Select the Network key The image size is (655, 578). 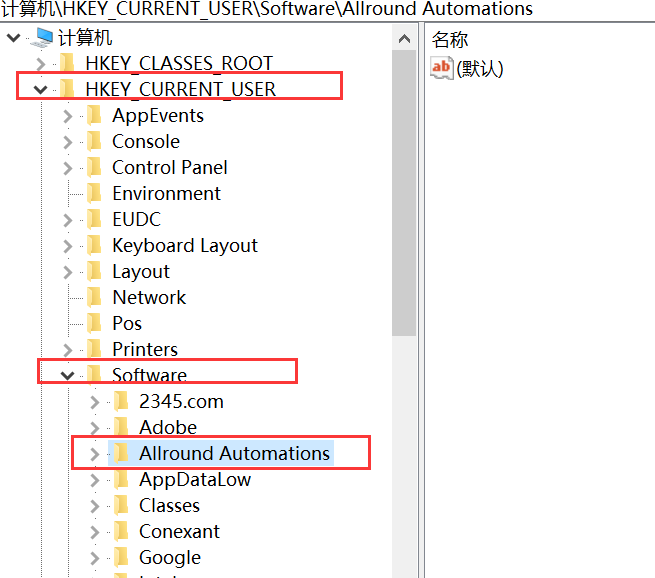149,297
